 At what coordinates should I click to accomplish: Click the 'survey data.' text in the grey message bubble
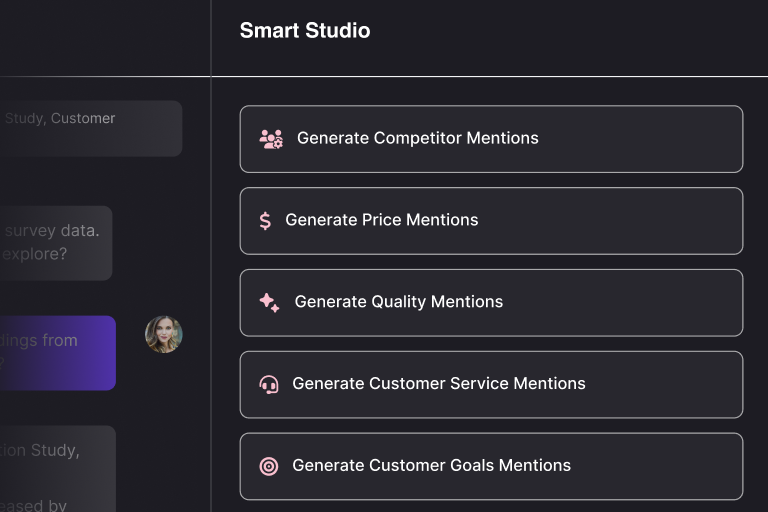52,230
